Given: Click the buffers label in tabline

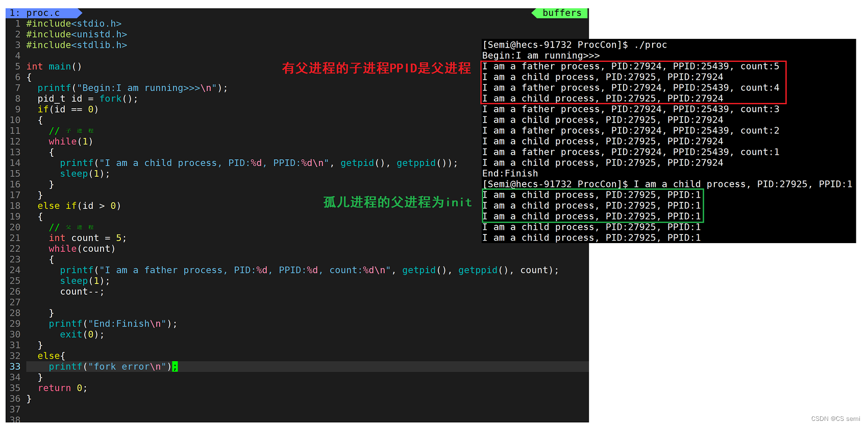Looking at the screenshot, I should [x=562, y=13].
